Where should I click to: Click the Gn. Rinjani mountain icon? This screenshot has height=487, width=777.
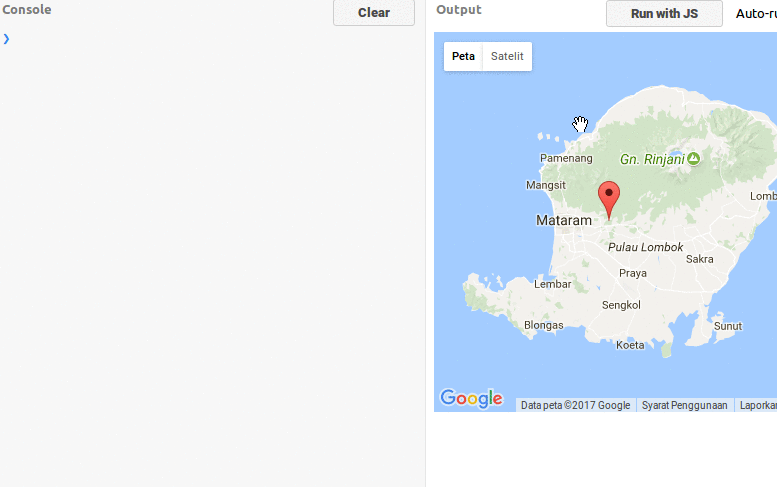(x=693, y=158)
